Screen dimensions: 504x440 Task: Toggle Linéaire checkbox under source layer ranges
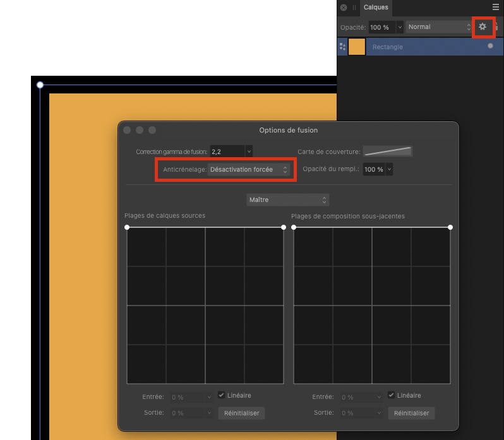tap(221, 395)
